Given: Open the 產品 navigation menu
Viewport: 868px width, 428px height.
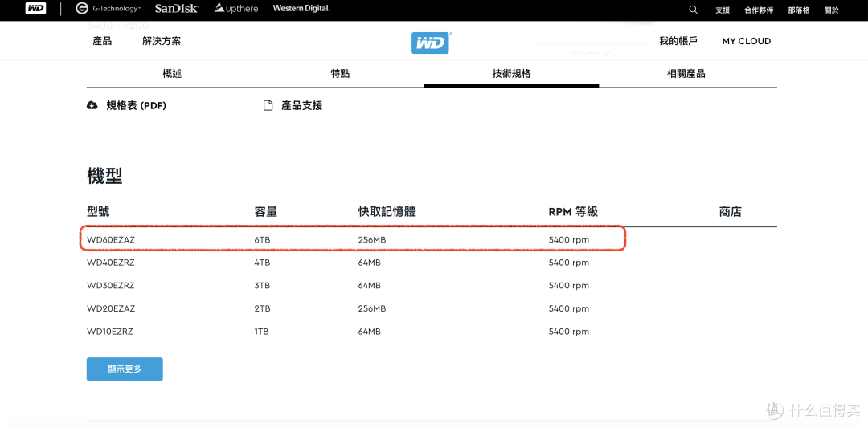Looking at the screenshot, I should click(102, 41).
